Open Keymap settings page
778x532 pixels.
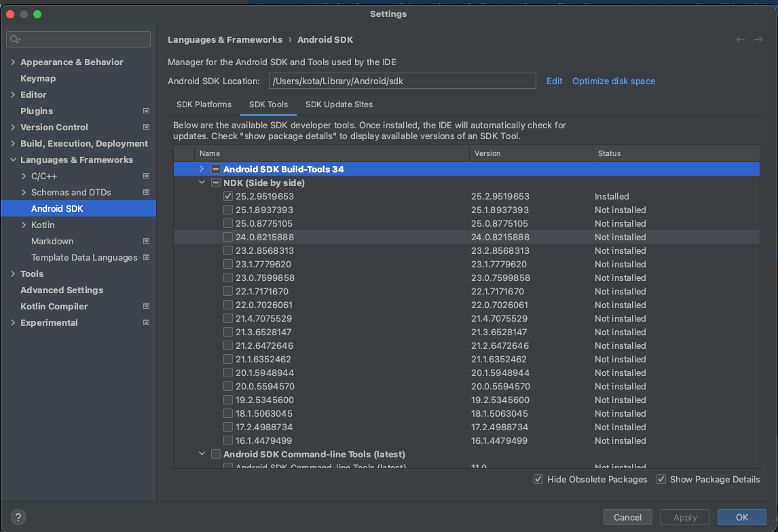[x=38, y=78]
